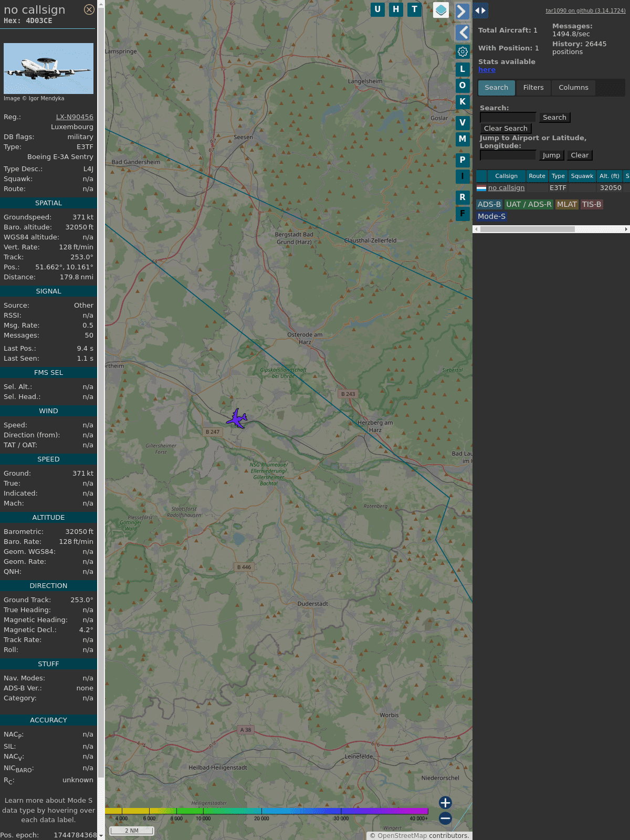This screenshot has height=840, width=630.
Task: Toggle the V map button
Action: [463, 123]
